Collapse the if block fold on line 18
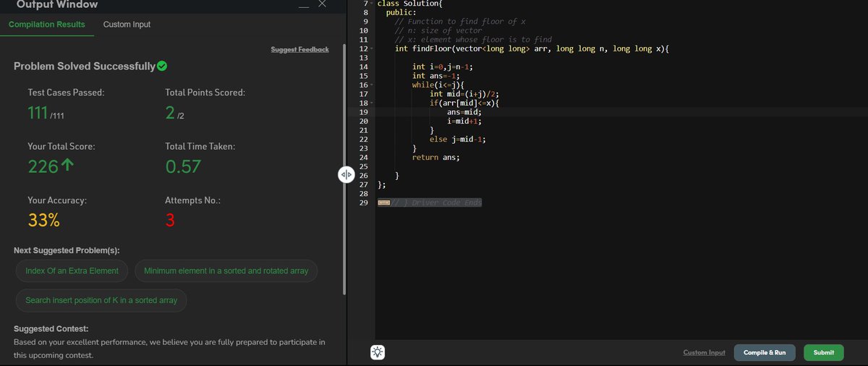This screenshot has width=868, height=366. [372, 103]
